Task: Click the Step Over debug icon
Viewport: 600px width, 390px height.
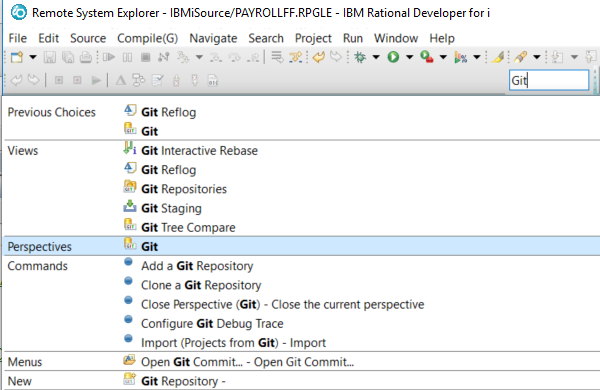Action: 234,57
